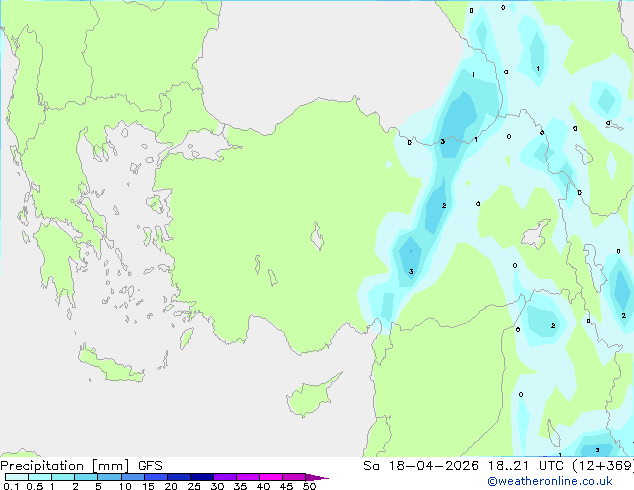The width and height of the screenshot is (634, 490).
Task: Click the 20–25 mm dark blue legend swatch
Action: tap(179, 477)
